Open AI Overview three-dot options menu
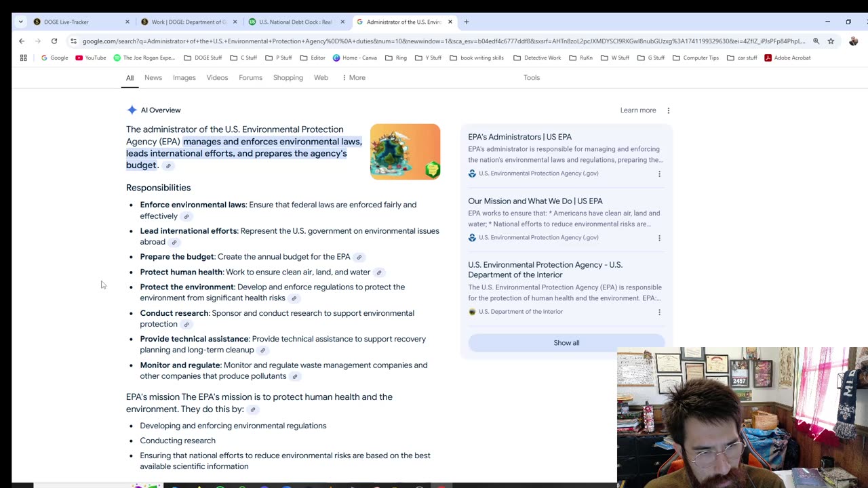Screen dimensions: 868x488 click(668, 110)
